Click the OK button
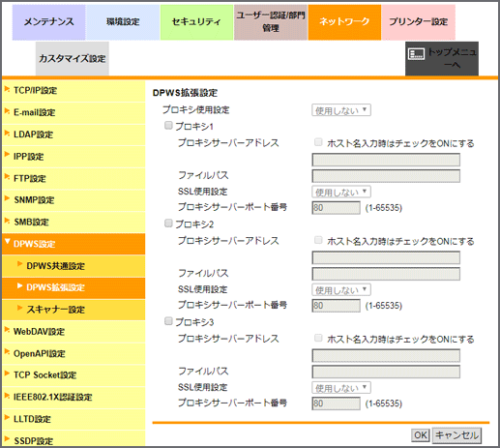The height and width of the screenshot is (448, 500). [421, 435]
